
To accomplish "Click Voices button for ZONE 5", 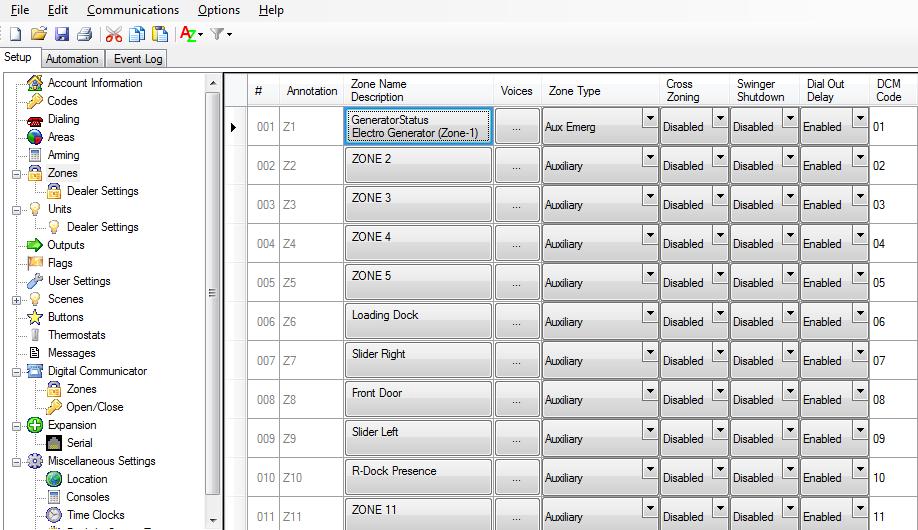I will point(516,282).
